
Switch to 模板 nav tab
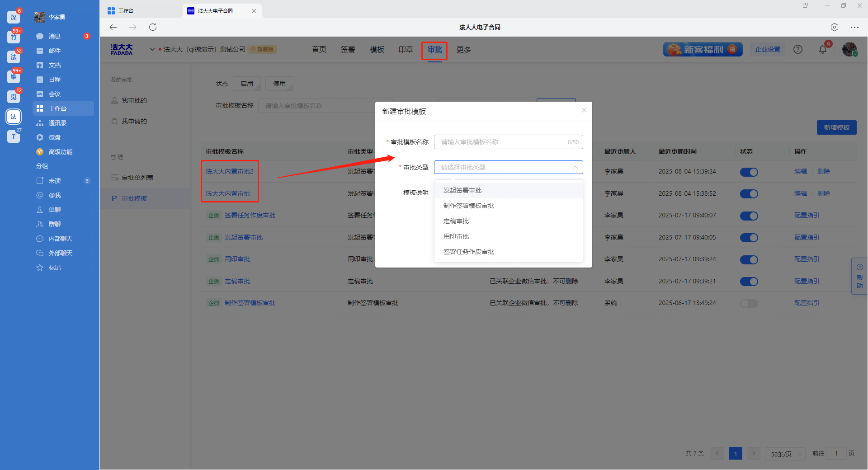pos(377,50)
